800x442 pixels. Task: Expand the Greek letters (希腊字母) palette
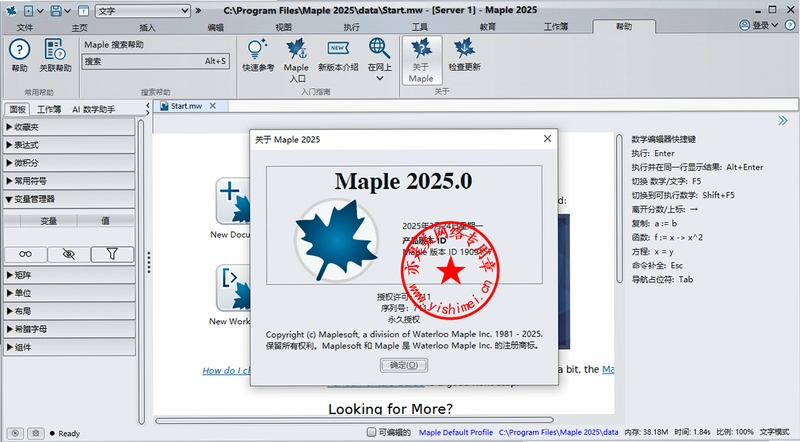pyautogui.click(x=69, y=329)
